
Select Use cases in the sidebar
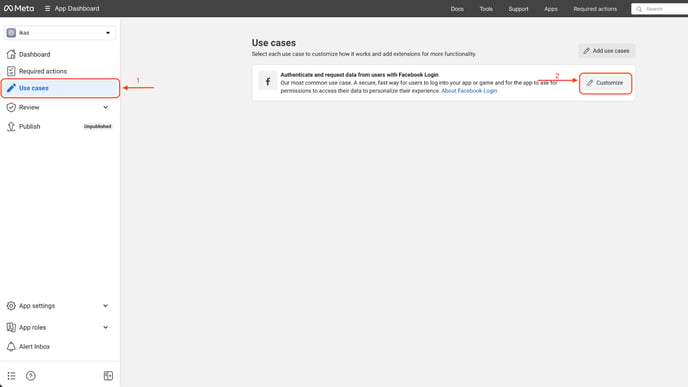pos(60,88)
